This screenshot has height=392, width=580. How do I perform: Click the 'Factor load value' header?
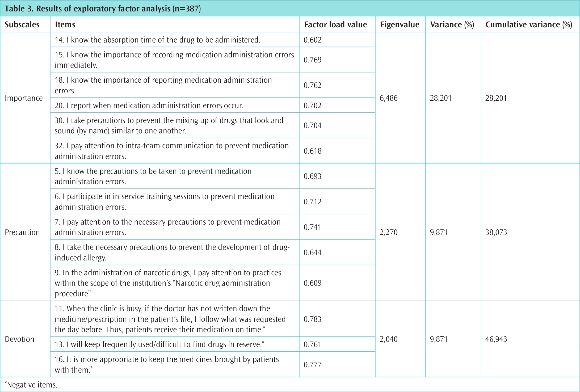pos(335,25)
